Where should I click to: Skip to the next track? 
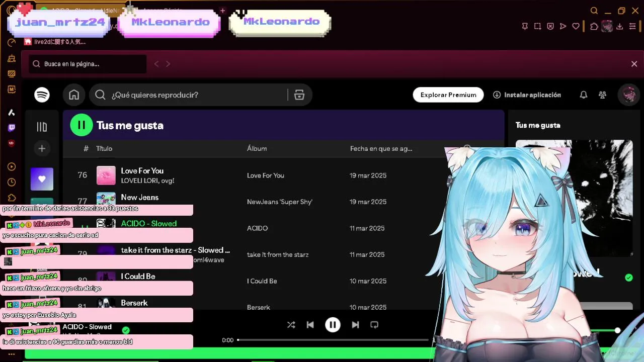(x=355, y=325)
